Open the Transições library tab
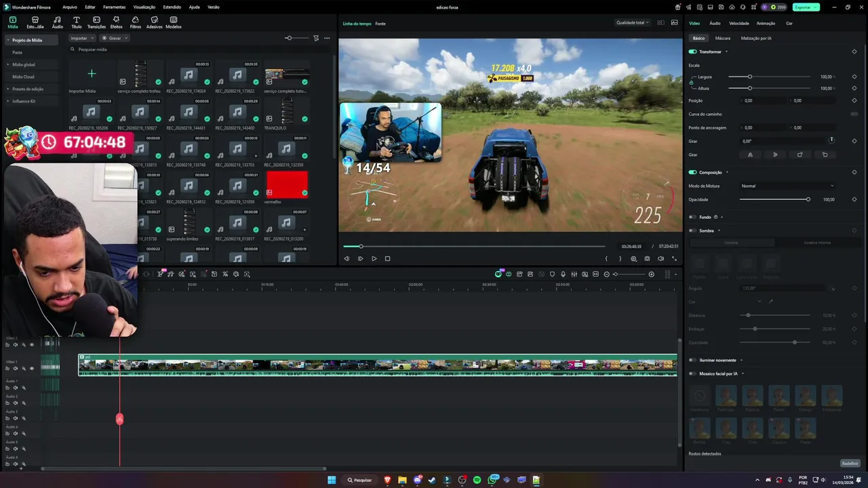The width and height of the screenshot is (868, 488). [96, 22]
